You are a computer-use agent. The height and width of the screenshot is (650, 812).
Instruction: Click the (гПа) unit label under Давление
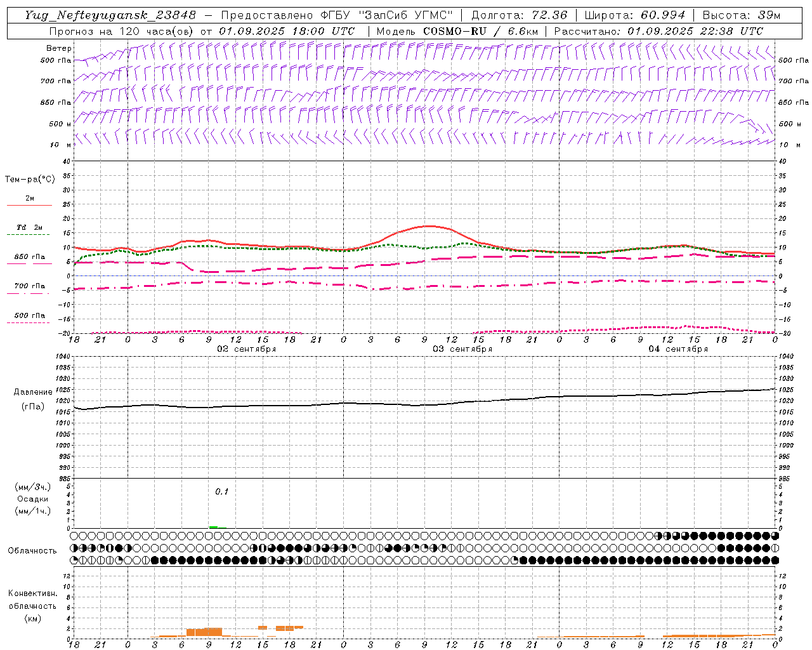tap(33, 406)
